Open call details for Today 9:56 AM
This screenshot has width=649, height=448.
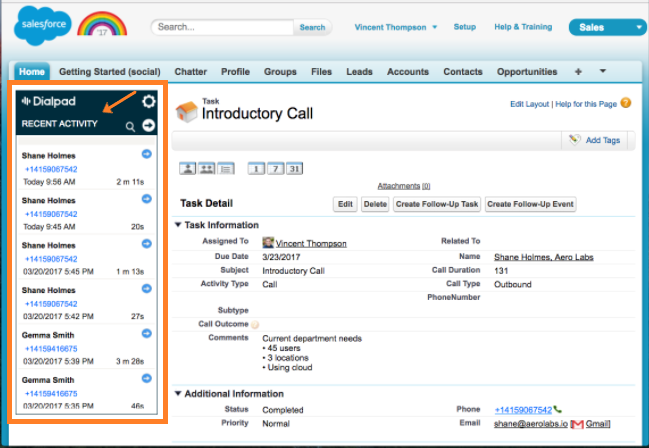(147, 154)
